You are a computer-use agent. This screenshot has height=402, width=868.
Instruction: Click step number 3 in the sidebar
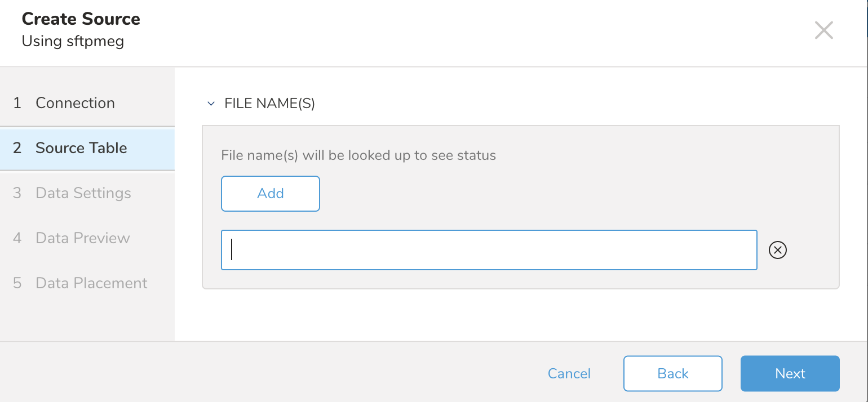[17, 193]
